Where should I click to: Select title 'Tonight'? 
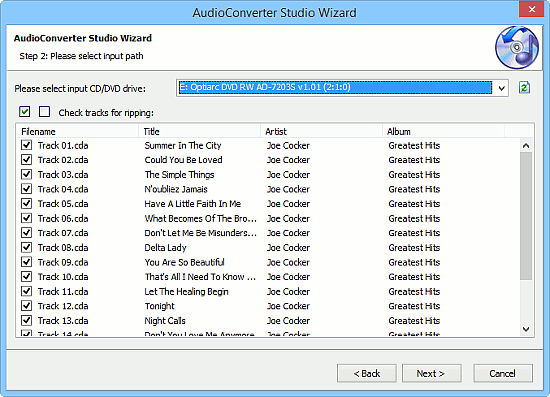click(x=160, y=306)
